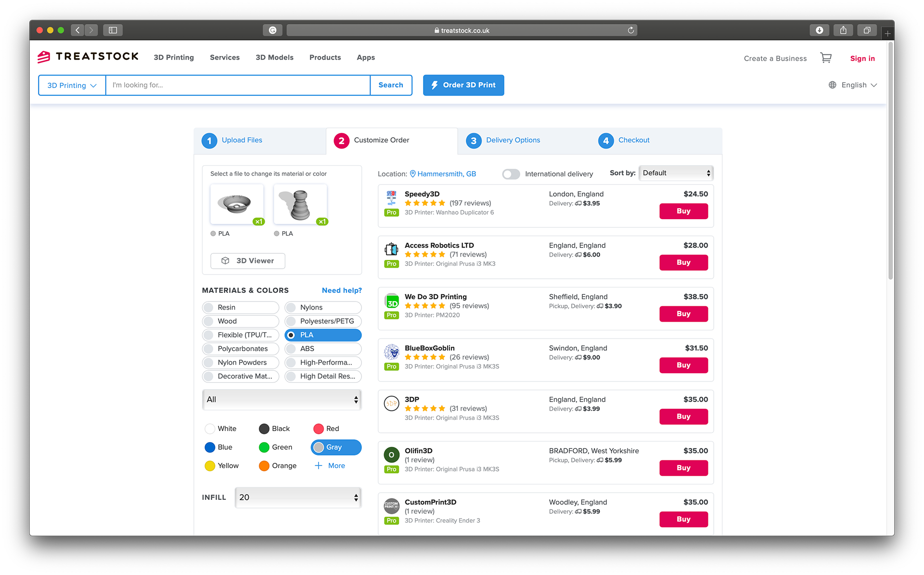Select ABS material option
924x575 pixels.
(x=323, y=349)
